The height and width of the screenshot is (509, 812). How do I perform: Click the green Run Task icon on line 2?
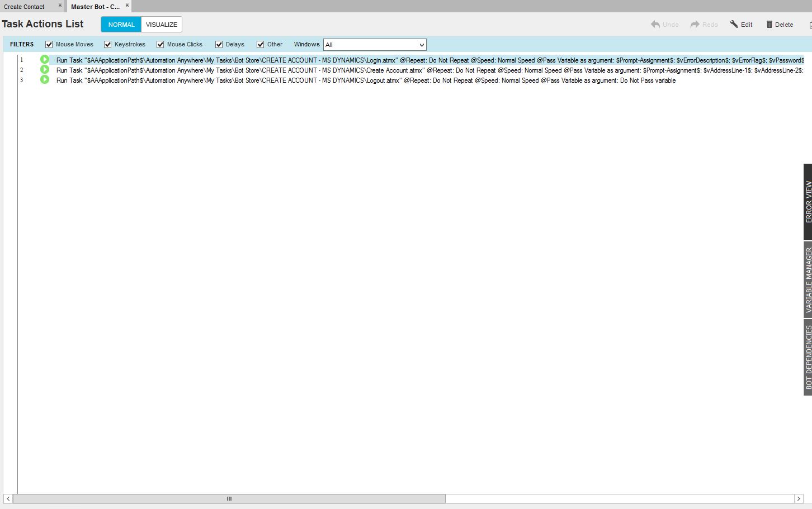[45, 69]
